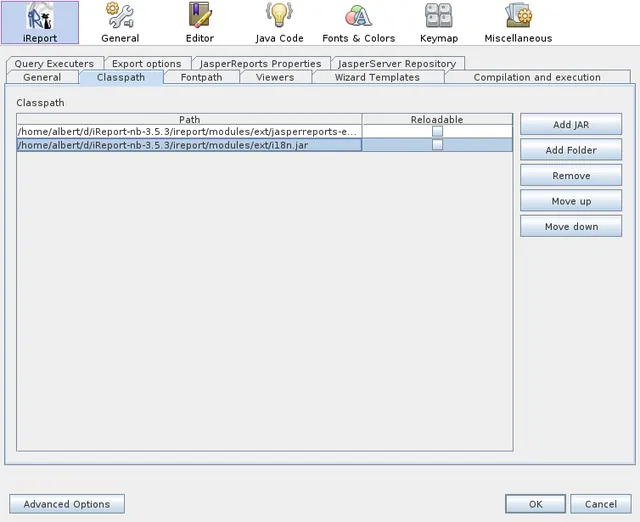Screen dimensions: 640x522
Task: Switch to Compilation and execution tab
Action: [x=537, y=77]
